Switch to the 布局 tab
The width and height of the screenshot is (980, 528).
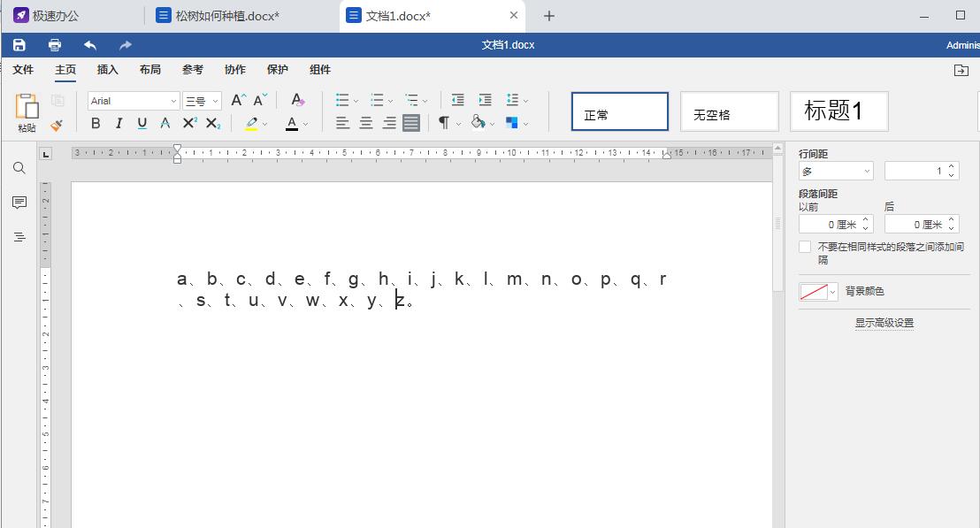(x=150, y=70)
